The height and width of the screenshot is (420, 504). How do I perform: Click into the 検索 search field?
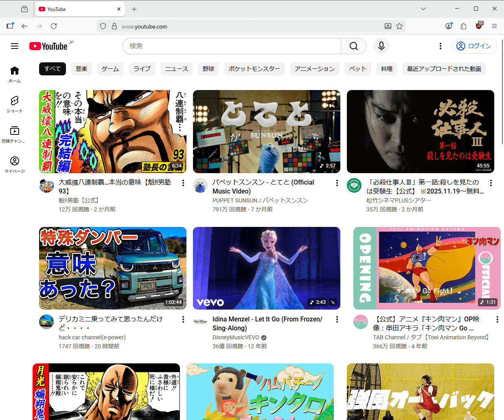point(232,46)
